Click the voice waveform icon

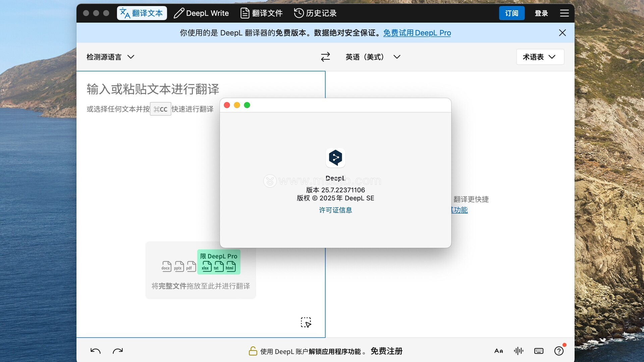(519, 351)
